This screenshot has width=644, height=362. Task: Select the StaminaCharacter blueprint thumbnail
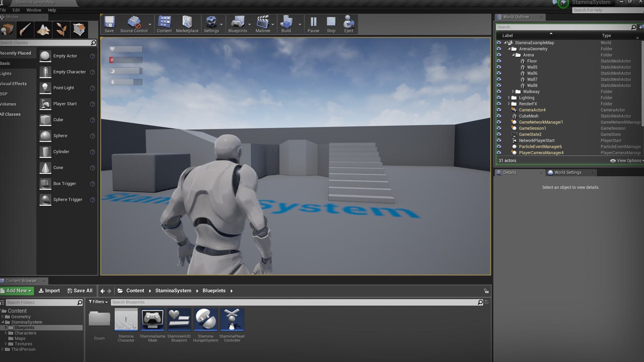126,319
